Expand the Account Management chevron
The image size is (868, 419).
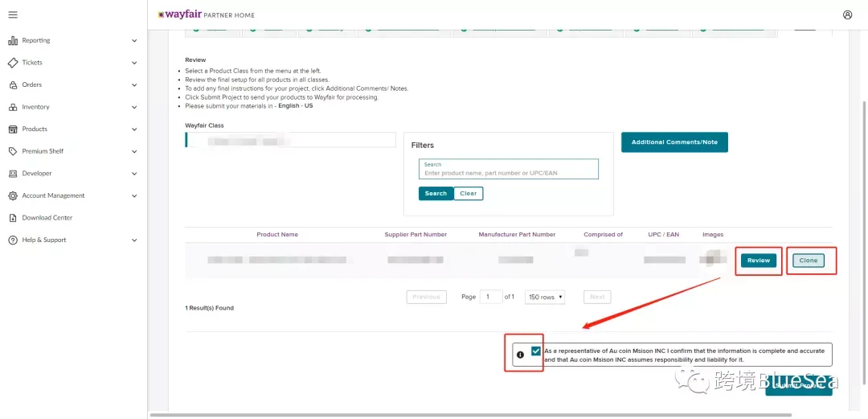click(x=134, y=195)
